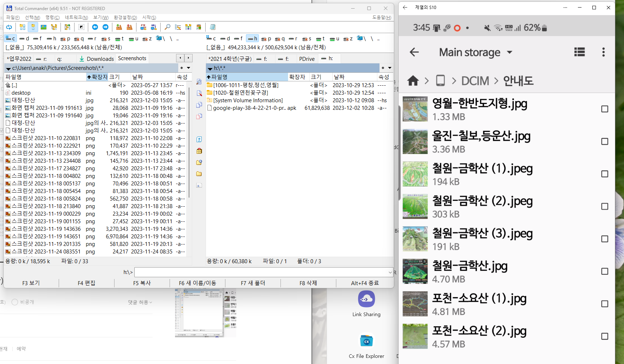The width and height of the screenshot is (624, 364).
Task: Click F5 복사 button
Action: pyautogui.click(x=142, y=283)
